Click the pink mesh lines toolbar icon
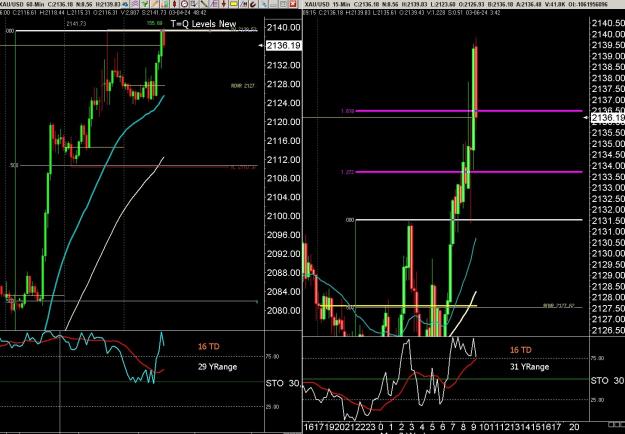This screenshot has height=434, width=625. (x=135, y=4)
